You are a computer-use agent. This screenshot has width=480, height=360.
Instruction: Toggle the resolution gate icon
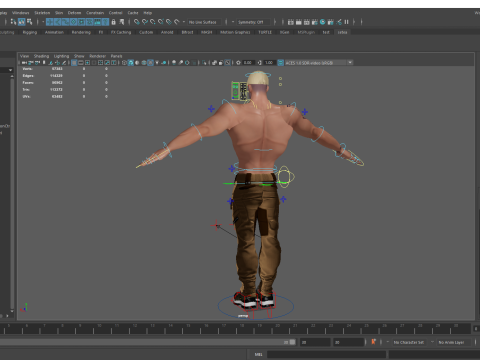click(x=87, y=63)
